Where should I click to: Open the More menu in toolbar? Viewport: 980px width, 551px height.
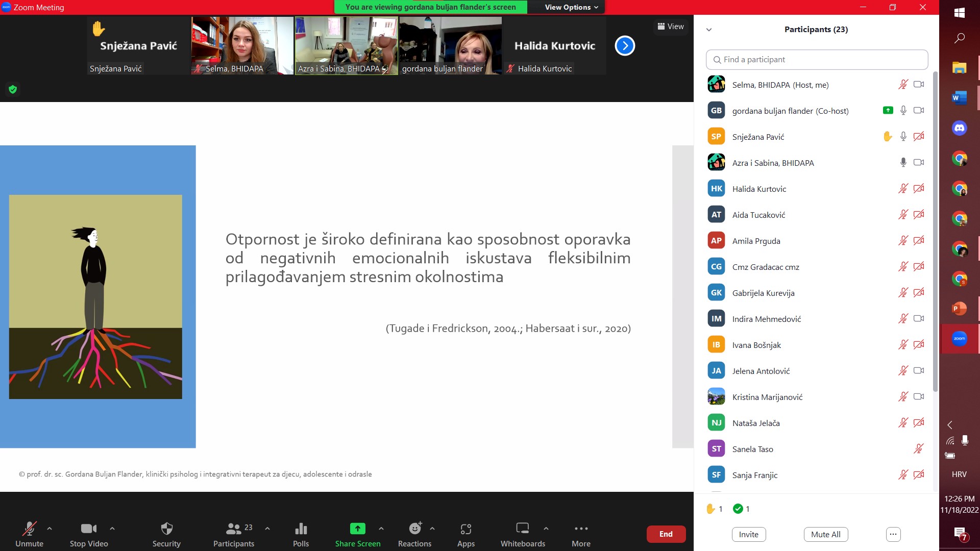(x=581, y=529)
